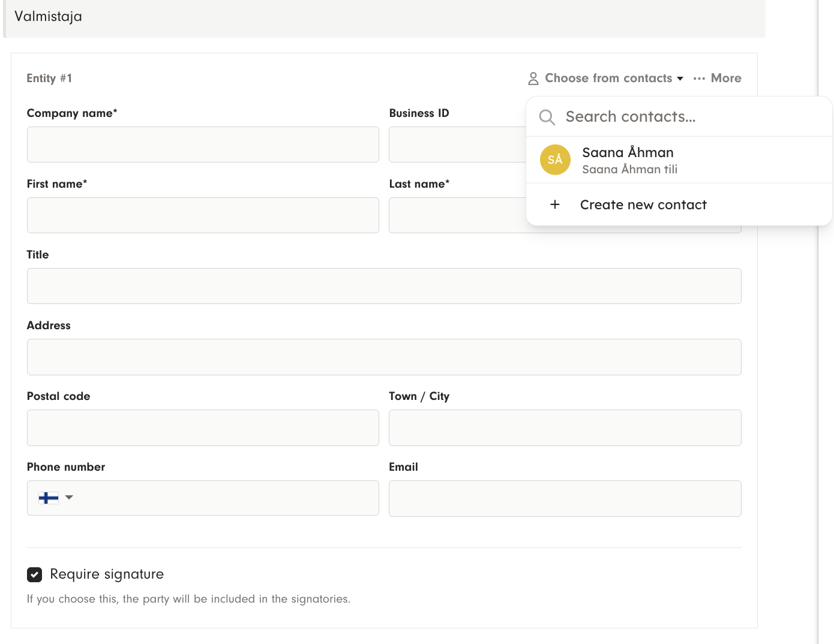
Task: Click the Town / City input box
Action: coord(565,428)
